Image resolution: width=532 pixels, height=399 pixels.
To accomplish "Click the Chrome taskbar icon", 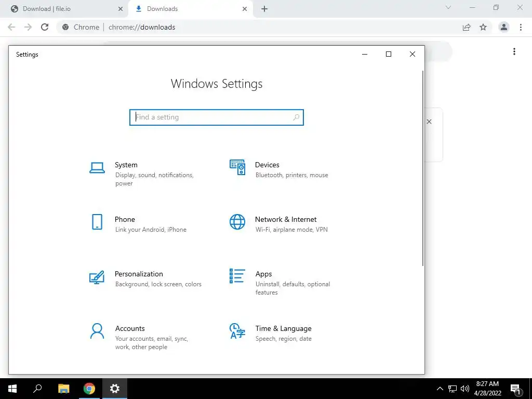I will (x=89, y=389).
